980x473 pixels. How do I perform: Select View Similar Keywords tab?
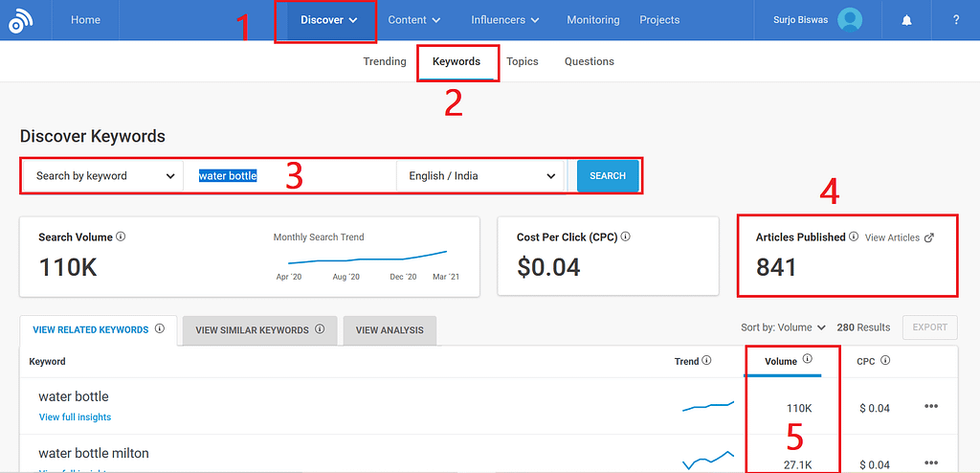tap(259, 329)
